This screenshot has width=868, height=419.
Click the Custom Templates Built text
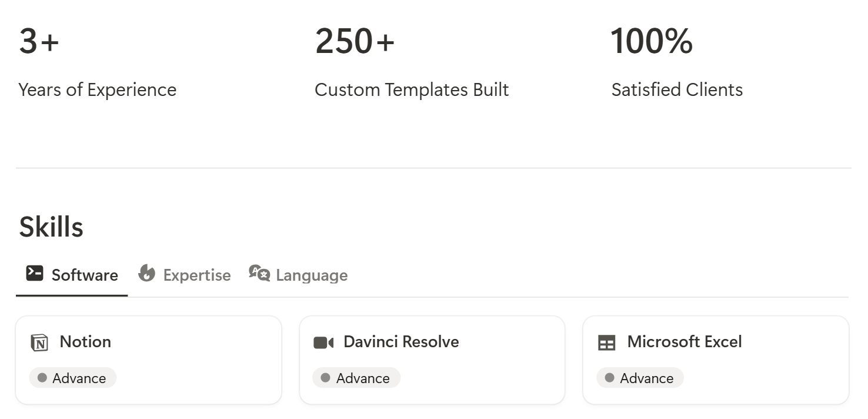point(412,90)
